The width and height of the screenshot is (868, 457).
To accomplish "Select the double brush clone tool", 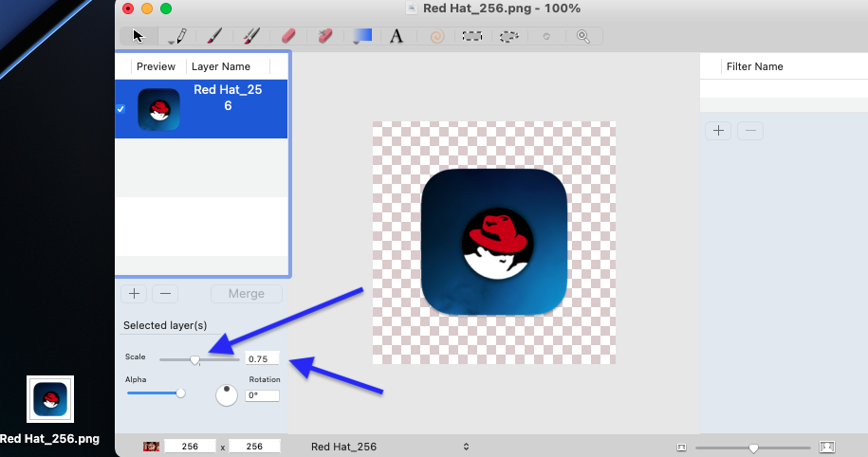I will pos(251,36).
